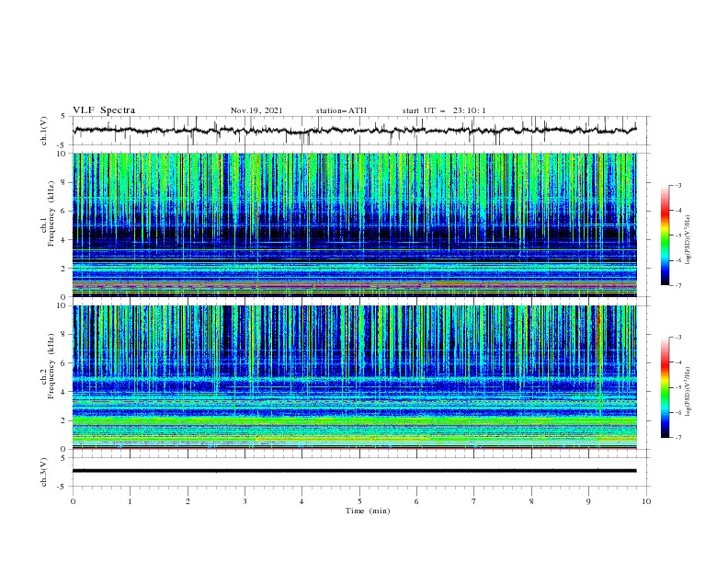
Task: Click the '-7' value on lower colorbar
Action: click(678, 437)
